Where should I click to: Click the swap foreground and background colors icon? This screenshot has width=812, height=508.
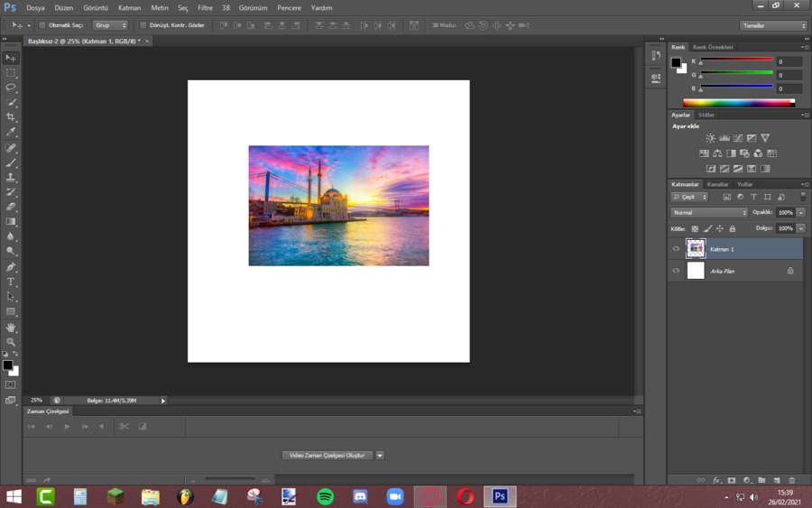(15, 355)
